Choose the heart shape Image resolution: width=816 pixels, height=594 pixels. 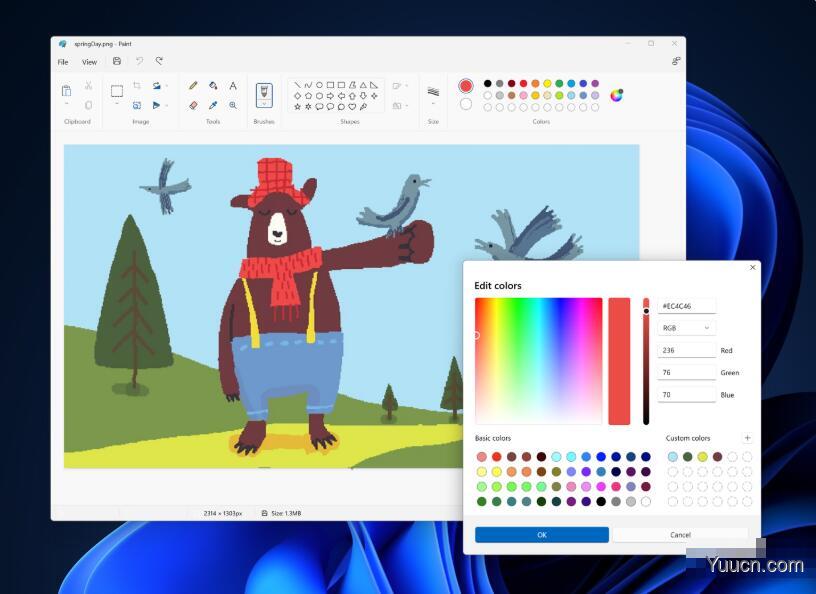[352, 107]
